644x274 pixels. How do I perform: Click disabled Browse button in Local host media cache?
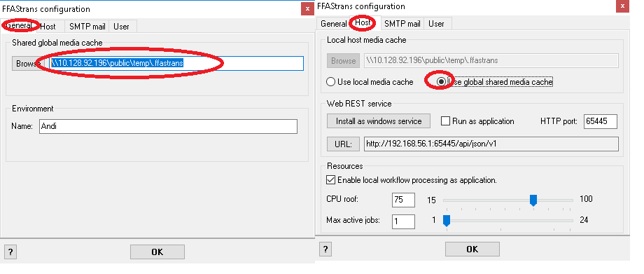click(x=344, y=60)
